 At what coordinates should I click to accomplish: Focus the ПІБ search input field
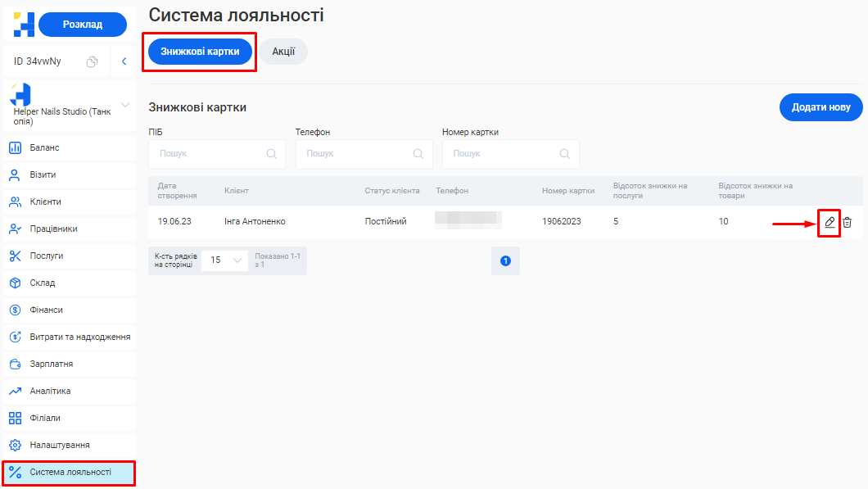(x=209, y=153)
